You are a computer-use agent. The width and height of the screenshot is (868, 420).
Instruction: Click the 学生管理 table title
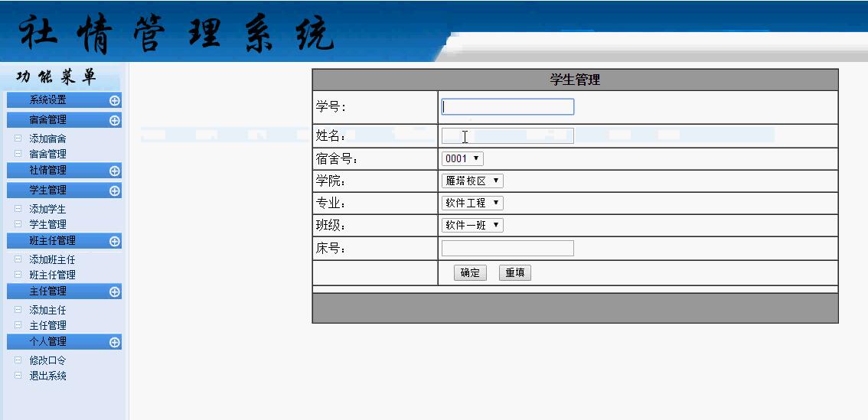click(x=575, y=80)
